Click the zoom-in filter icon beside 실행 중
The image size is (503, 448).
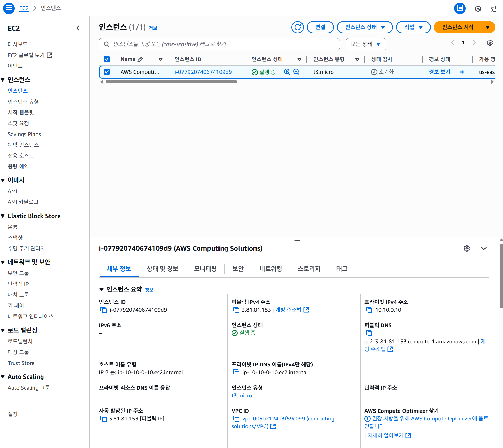pyautogui.click(x=287, y=72)
